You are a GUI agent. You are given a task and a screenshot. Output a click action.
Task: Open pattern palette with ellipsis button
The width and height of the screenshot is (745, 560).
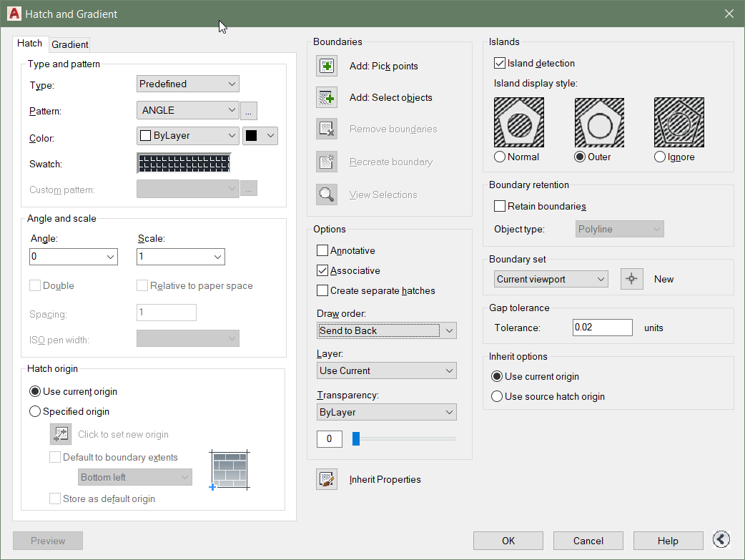click(249, 111)
